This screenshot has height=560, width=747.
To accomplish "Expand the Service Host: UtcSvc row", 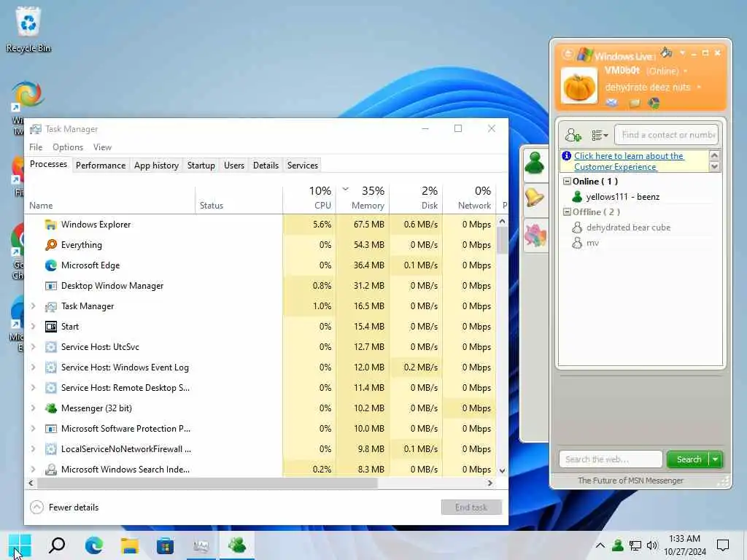I will 34,347.
